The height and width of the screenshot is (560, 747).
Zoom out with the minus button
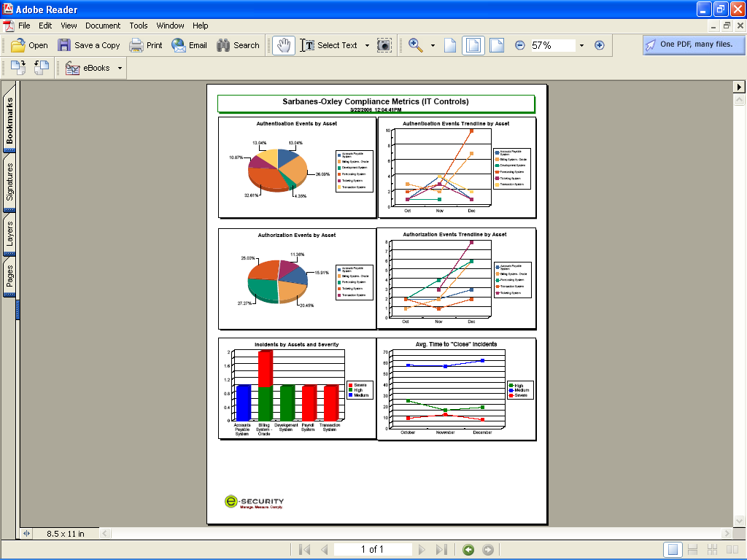[x=519, y=45]
